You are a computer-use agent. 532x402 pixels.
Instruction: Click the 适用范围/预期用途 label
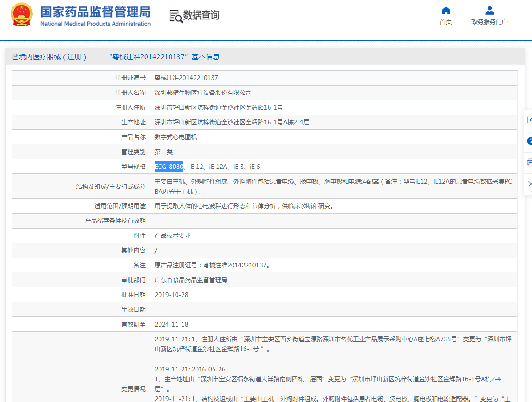[x=120, y=206]
